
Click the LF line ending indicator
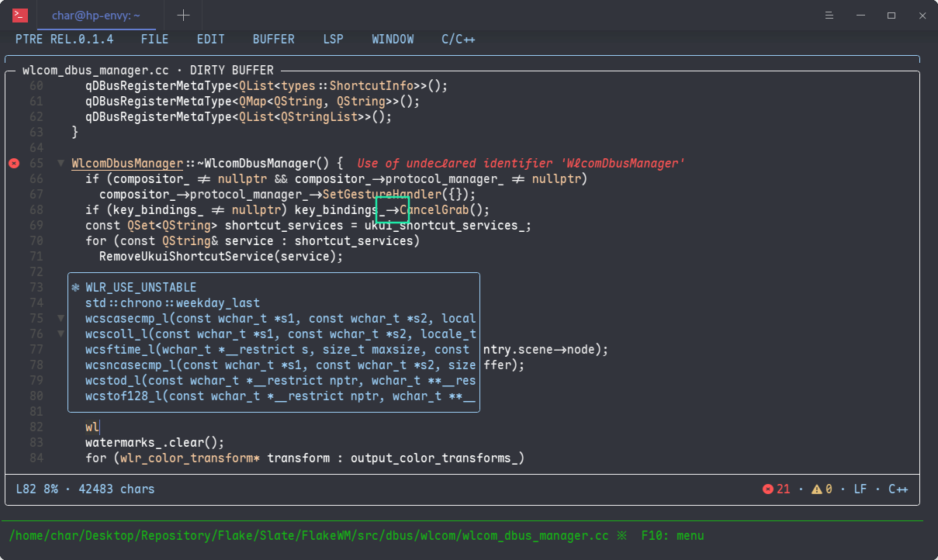click(860, 489)
